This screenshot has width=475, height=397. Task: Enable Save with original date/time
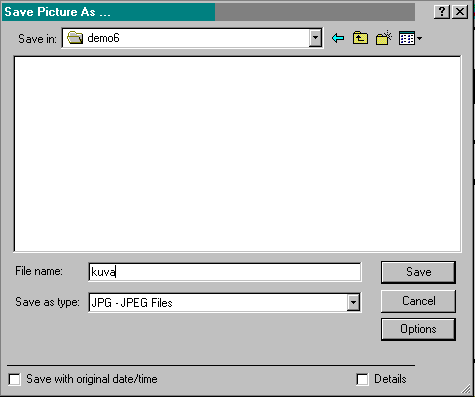[x=15, y=379]
